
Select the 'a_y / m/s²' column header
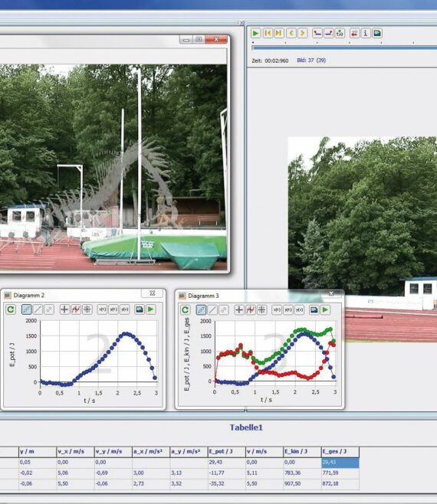click(189, 452)
